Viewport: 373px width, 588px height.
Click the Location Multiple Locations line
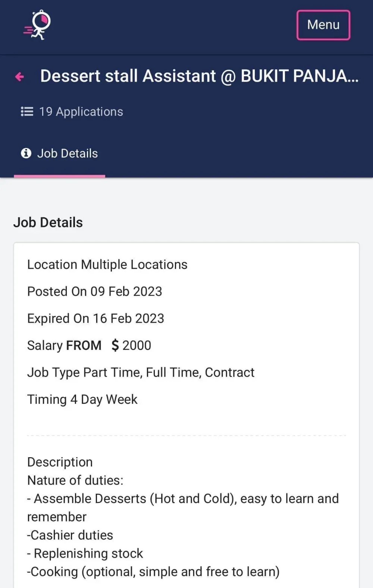coord(107,265)
